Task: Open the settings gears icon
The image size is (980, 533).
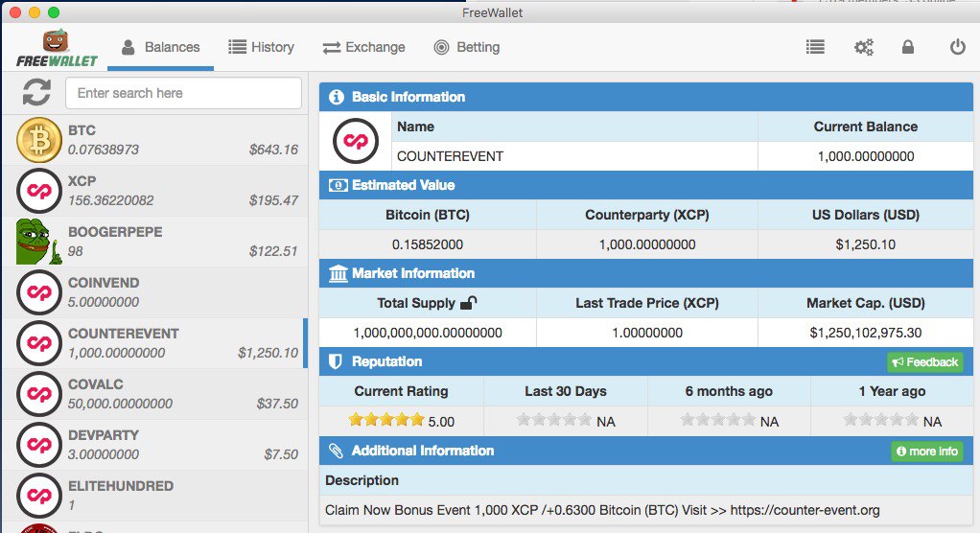Action: point(864,47)
